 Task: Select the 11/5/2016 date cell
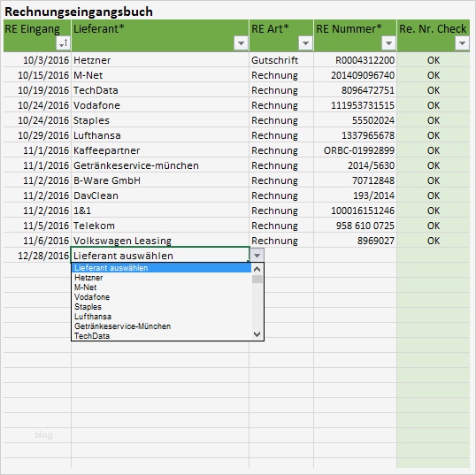coord(37,226)
